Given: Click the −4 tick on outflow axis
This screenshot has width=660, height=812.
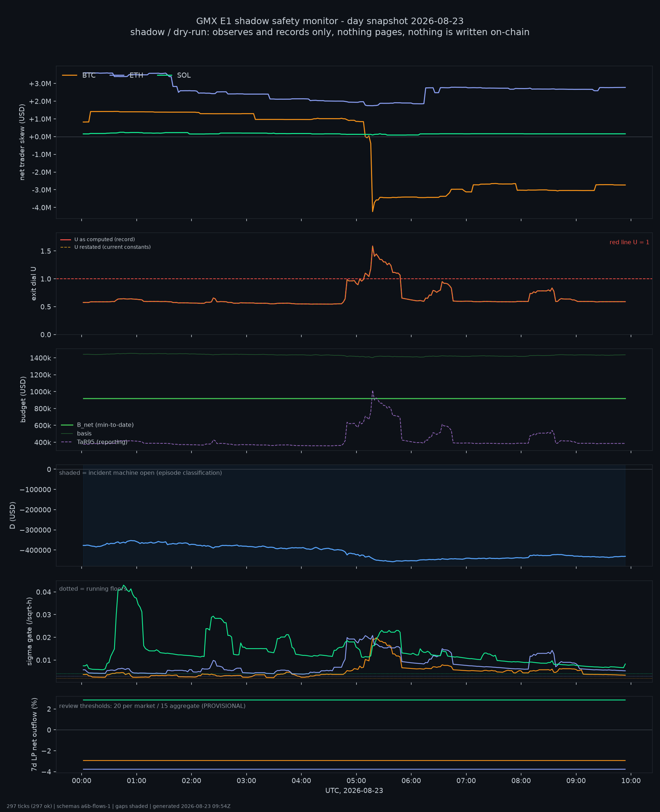Looking at the screenshot, I should coord(47,772).
